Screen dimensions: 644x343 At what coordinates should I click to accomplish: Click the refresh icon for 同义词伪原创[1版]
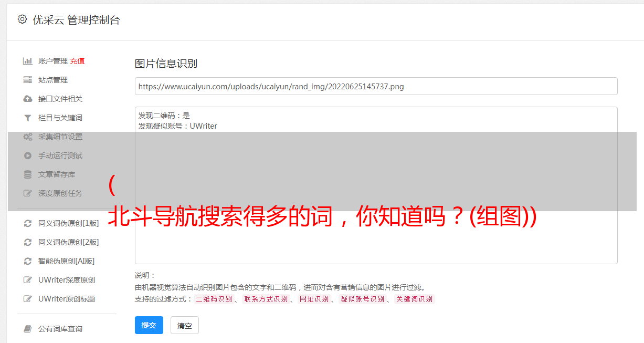pos(28,223)
